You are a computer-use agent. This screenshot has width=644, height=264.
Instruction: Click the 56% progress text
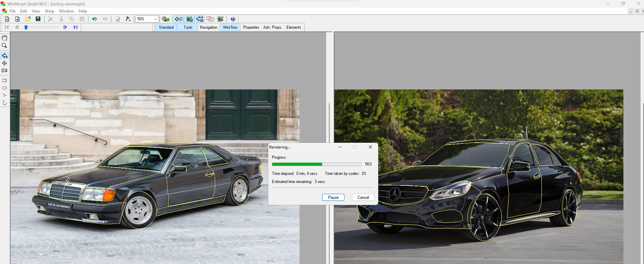click(x=368, y=164)
